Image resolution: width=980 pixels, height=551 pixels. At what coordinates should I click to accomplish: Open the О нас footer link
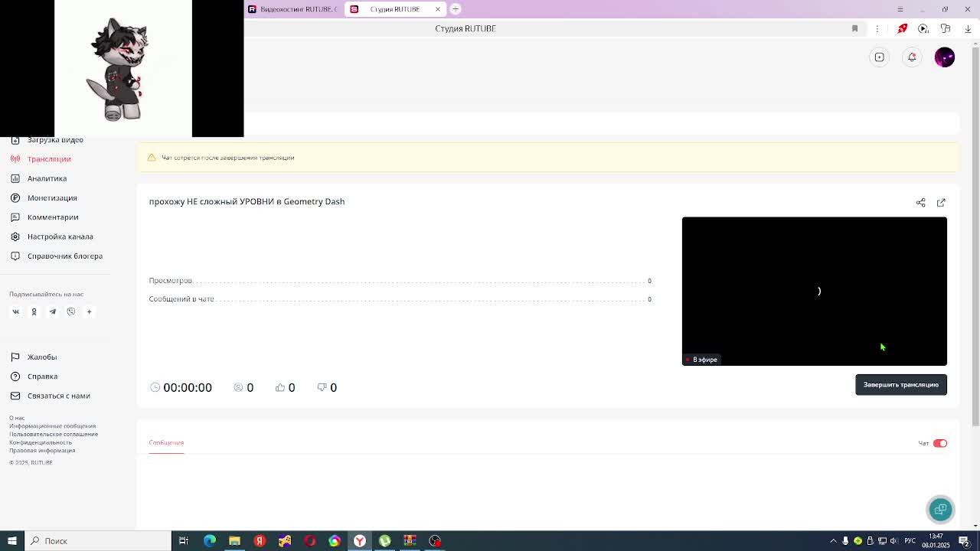point(17,418)
